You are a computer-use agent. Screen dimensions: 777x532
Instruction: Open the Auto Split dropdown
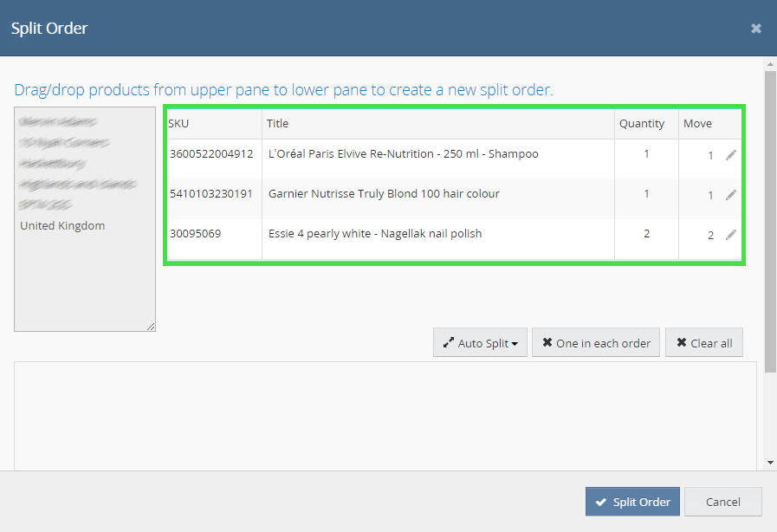[x=480, y=343]
